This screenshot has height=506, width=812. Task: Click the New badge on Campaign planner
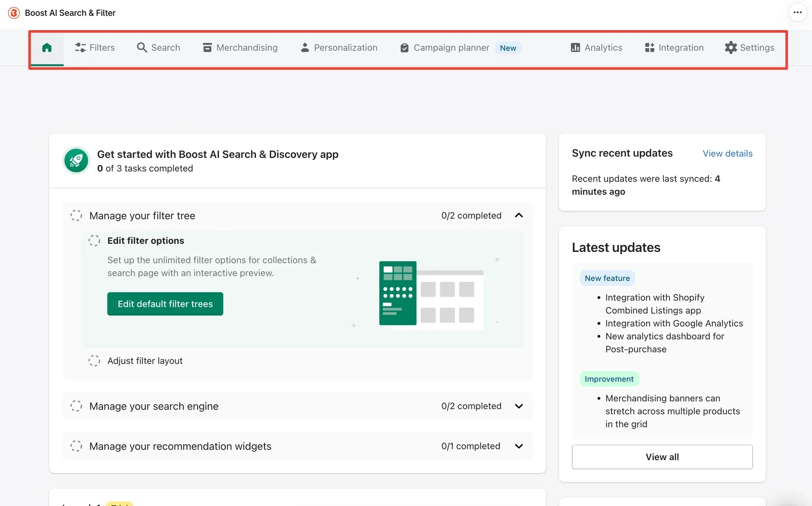[508, 48]
